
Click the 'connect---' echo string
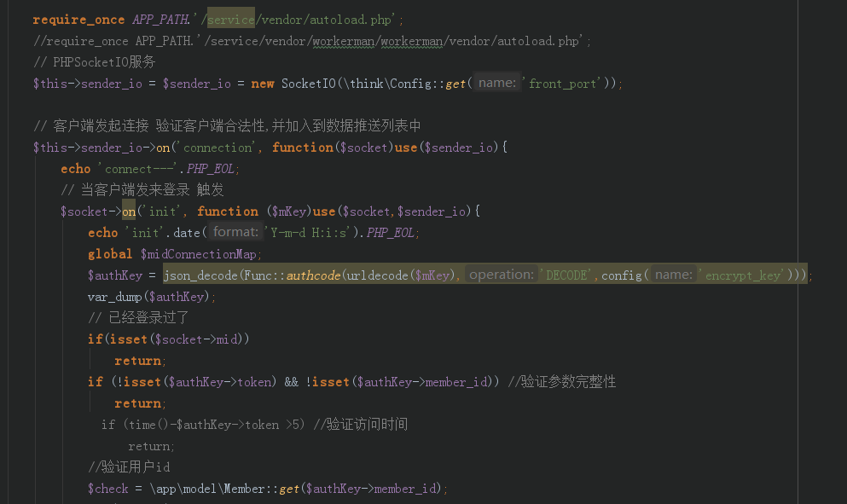click(137, 169)
